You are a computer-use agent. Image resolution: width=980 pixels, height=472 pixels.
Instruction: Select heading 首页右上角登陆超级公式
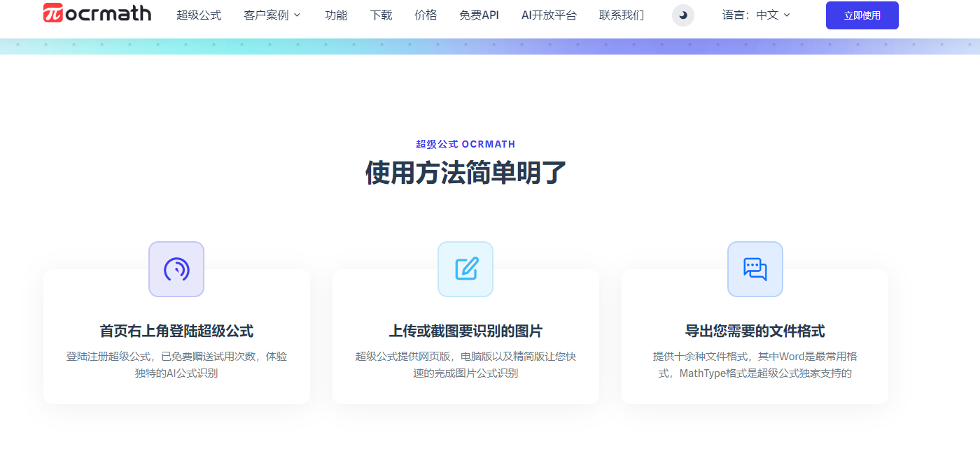(x=176, y=331)
